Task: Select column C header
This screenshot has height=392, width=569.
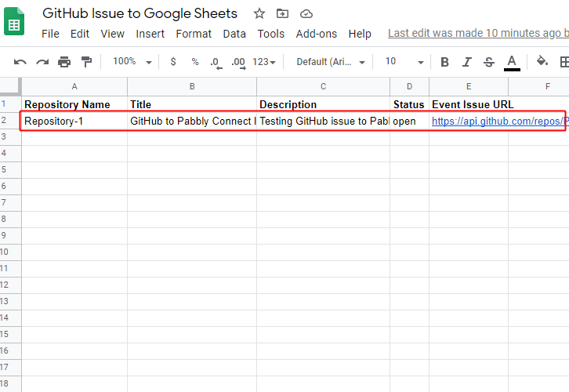Action: (324, 86)
